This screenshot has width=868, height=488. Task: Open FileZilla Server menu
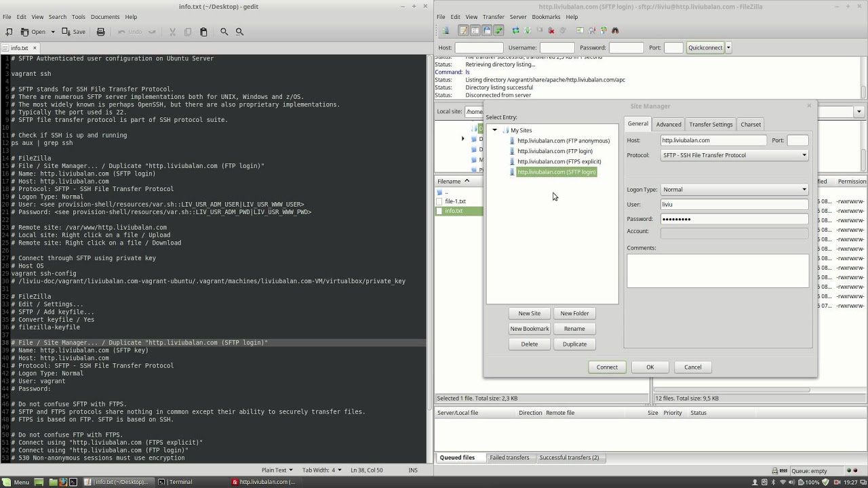[518, 17]
